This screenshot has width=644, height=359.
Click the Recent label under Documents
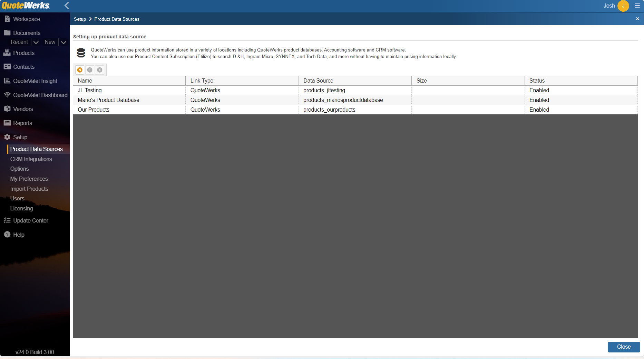click(19, 42)
